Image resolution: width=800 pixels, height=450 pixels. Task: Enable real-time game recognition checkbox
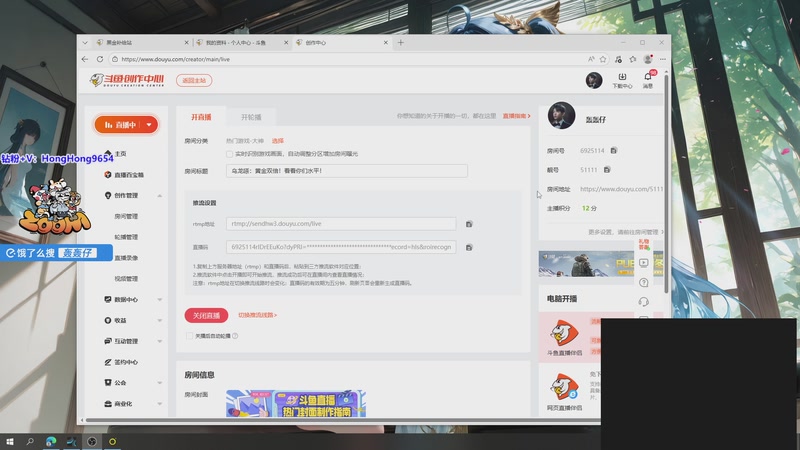point(230,154)
